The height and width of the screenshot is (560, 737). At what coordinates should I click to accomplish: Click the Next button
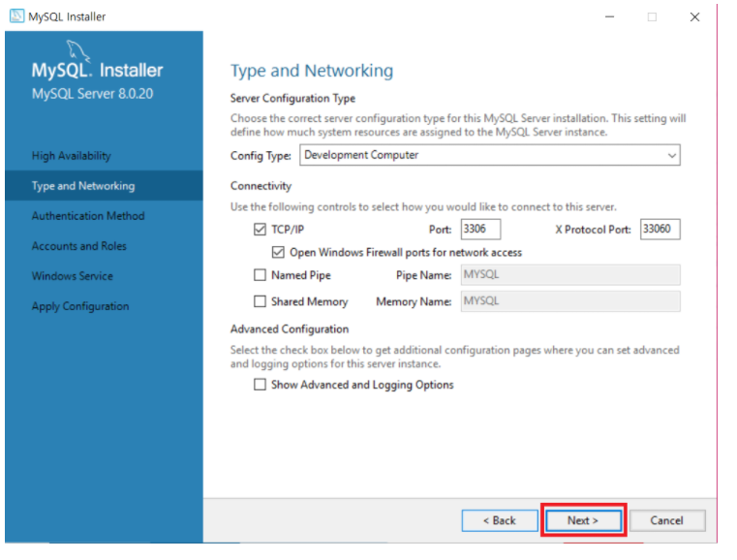(583, 520)
